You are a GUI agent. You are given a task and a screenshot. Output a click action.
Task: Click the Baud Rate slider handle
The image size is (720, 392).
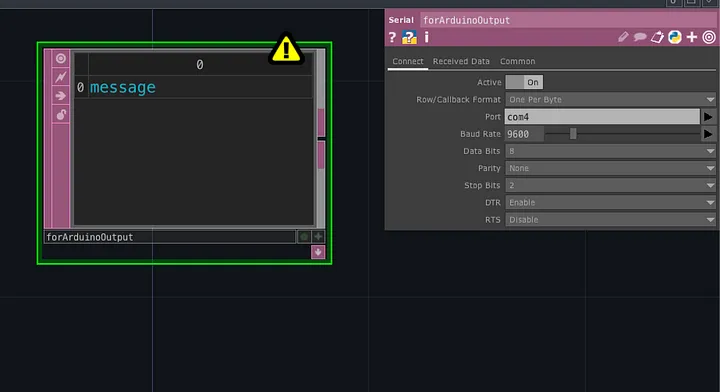click(x=573, y=134)
